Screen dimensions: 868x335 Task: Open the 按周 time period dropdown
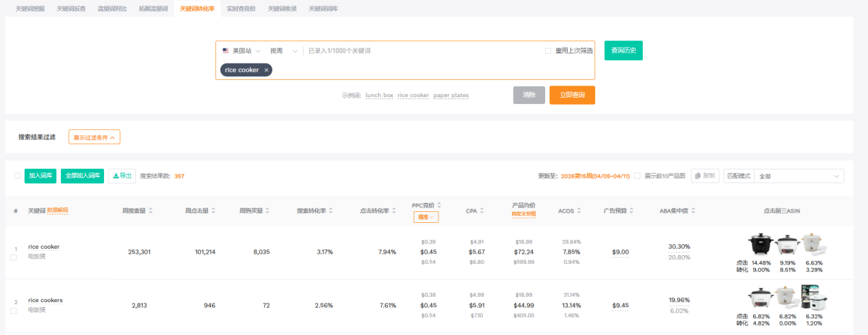click(284, 51)
